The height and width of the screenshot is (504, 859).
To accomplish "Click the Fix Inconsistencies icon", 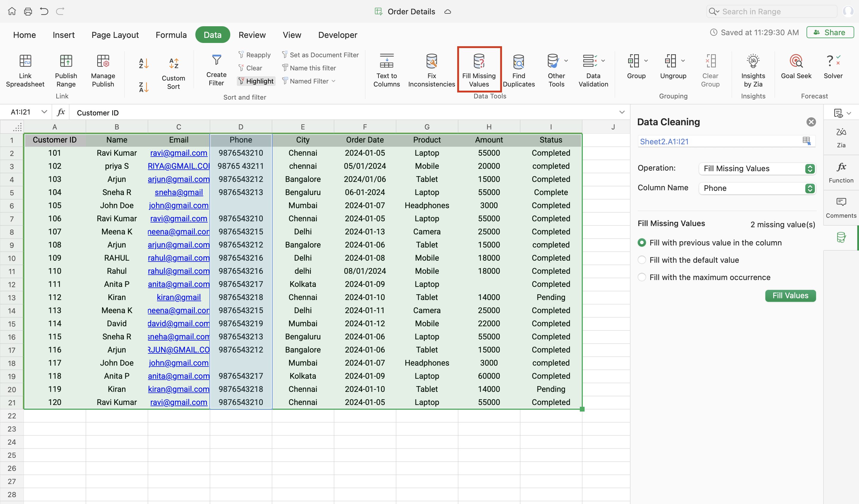I will pos(432,62).
